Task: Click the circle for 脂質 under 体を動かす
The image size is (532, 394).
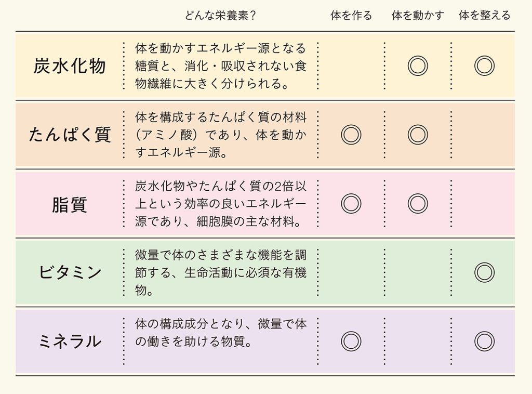Action: pos(418,204)
